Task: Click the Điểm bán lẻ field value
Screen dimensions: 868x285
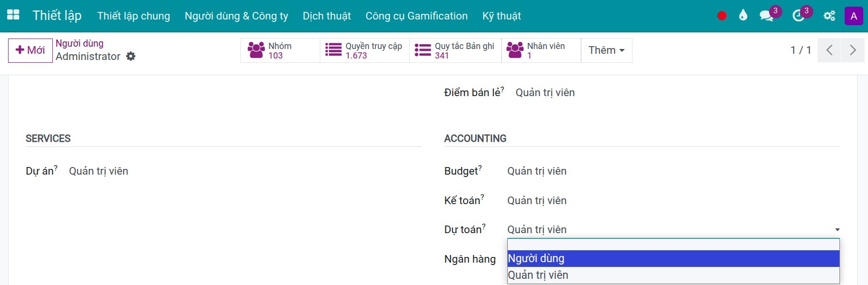Action: click(545, 93)
